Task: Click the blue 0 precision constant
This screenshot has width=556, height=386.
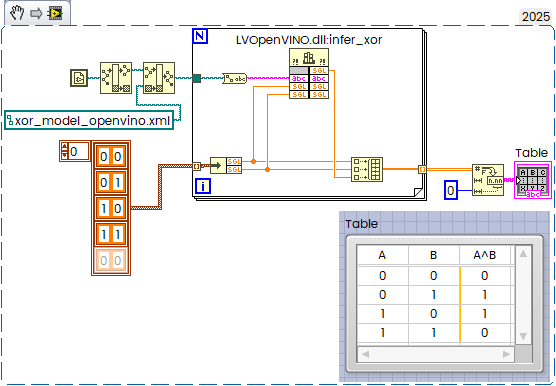Action: [x=451, y=190]
